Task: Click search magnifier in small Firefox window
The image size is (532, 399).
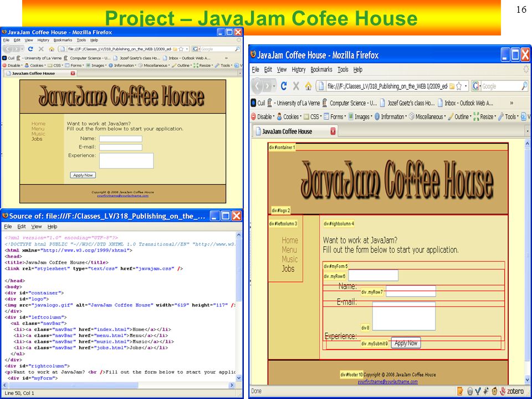Action: click(x=238, y=49)
